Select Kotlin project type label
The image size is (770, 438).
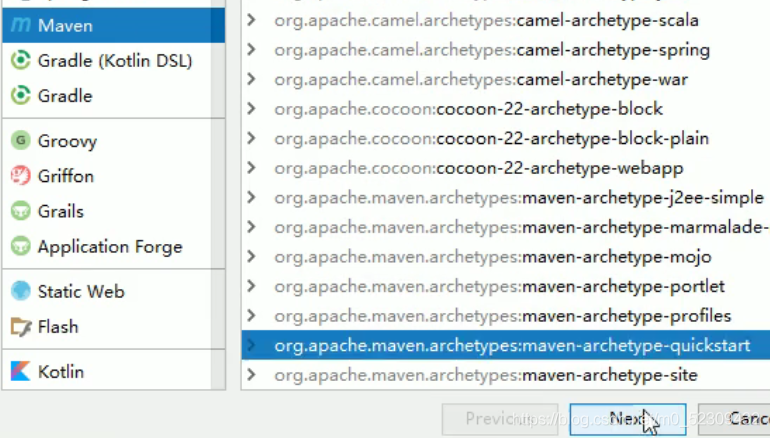point(61,372)
